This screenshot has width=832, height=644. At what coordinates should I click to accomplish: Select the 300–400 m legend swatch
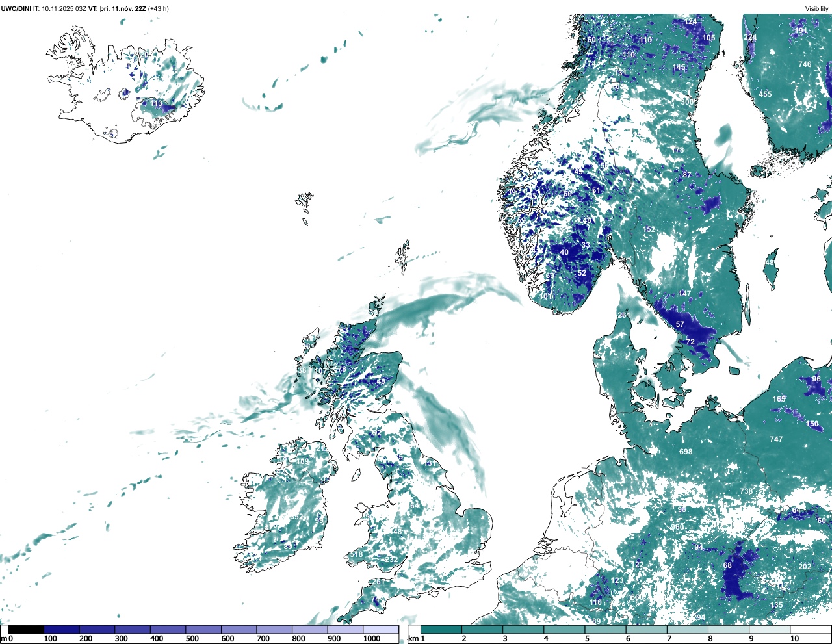point(133,629)
